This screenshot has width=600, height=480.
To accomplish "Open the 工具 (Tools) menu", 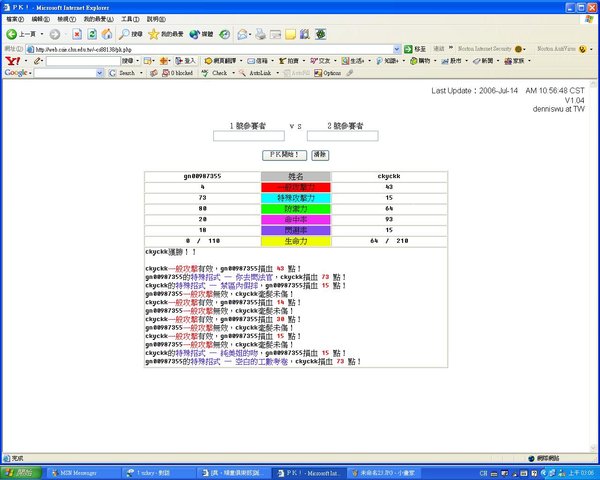I will coord(130,19).
